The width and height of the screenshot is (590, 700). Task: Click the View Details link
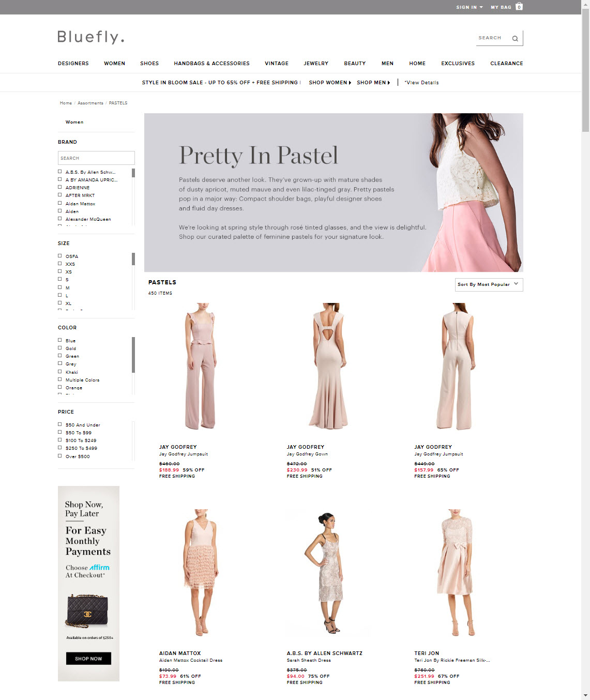click(x=422, y=83)
